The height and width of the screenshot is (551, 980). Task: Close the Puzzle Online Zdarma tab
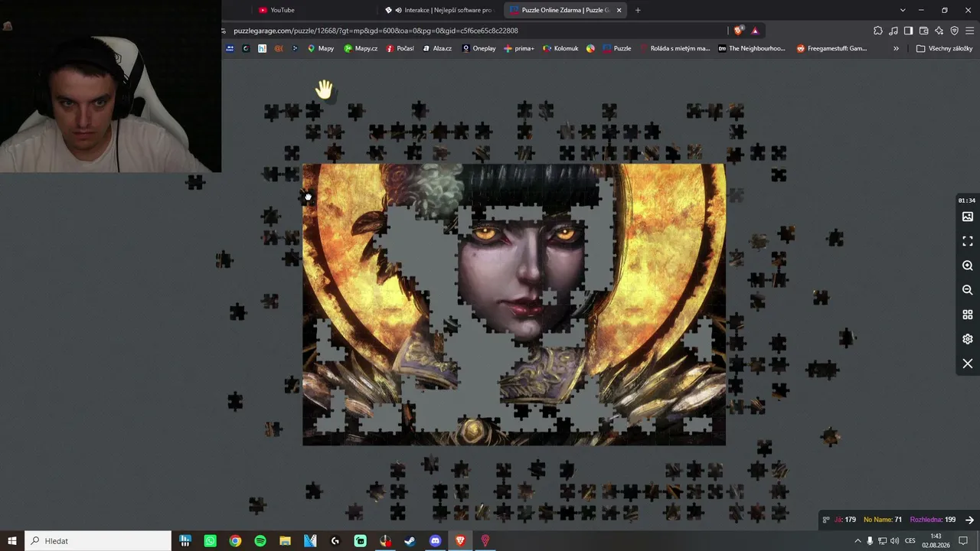pos(619,10)
